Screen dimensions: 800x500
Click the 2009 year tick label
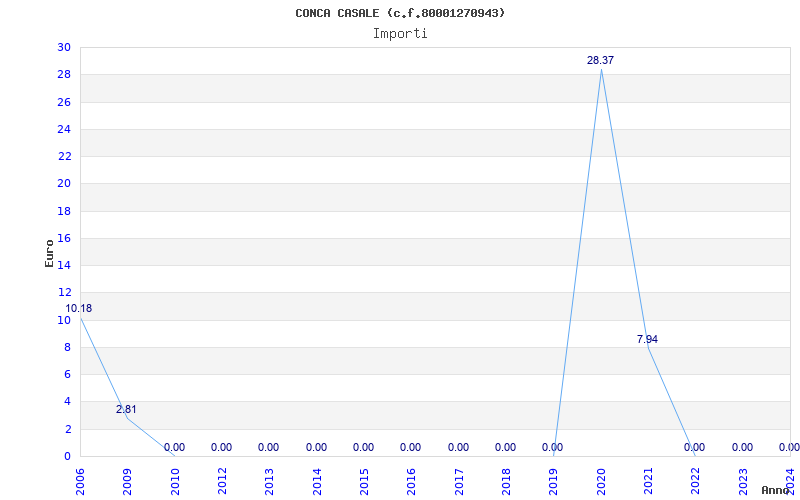128,482
